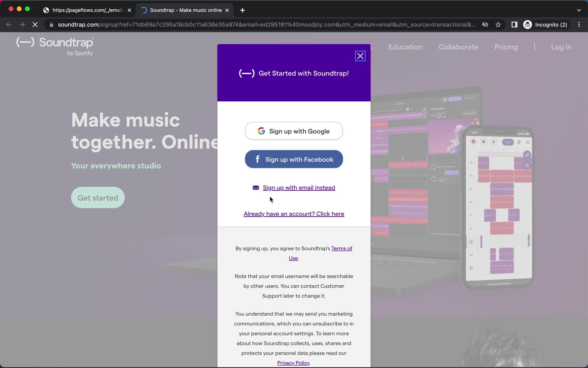Screen dimensions: 588x368
Task: Open Chrome three-dot menu
Action: point(579,25)
